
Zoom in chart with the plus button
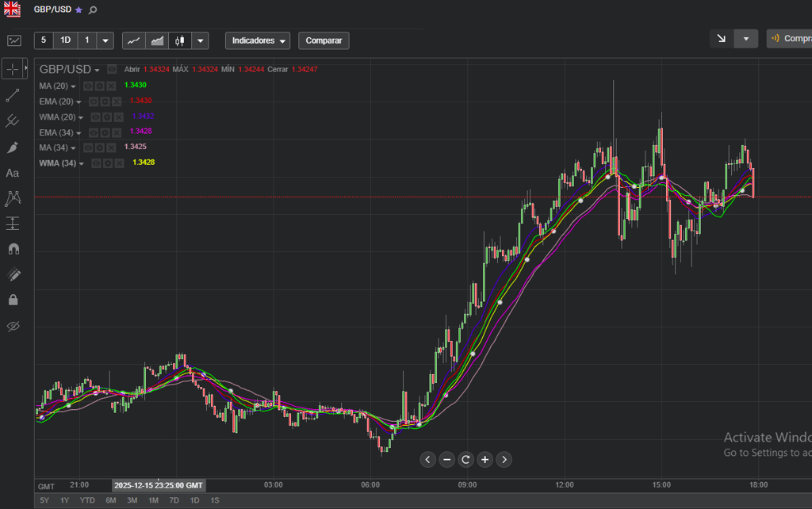point(485,459)
